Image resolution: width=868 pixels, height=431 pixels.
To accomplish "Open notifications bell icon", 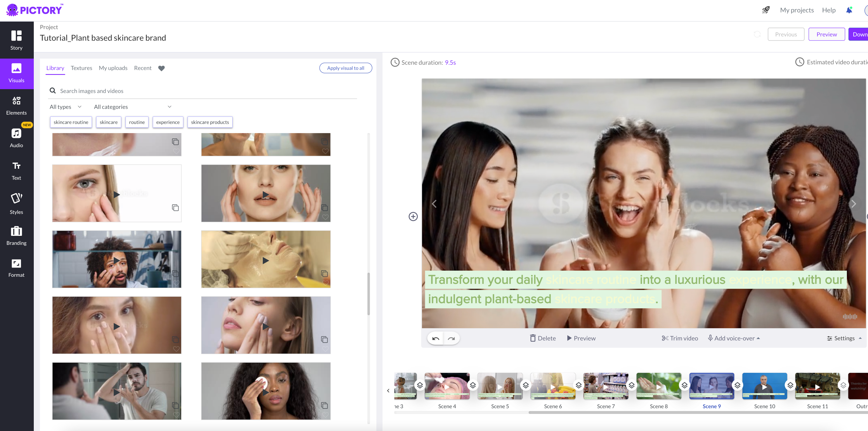I will [849, 10].
